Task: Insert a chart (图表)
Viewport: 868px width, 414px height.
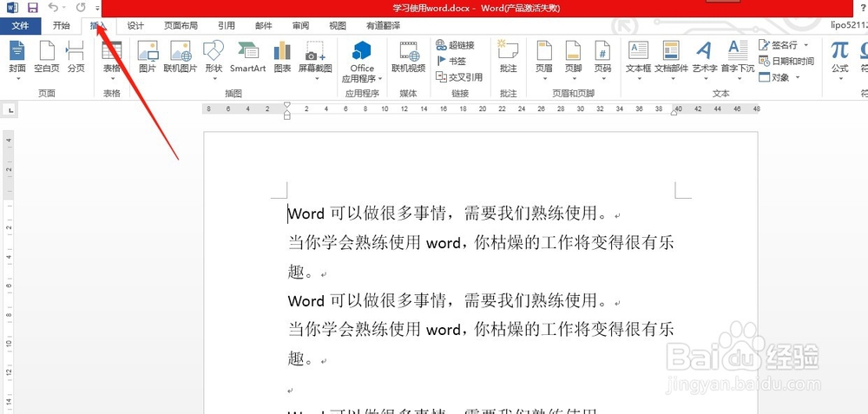Action: [x=282, y=57]
